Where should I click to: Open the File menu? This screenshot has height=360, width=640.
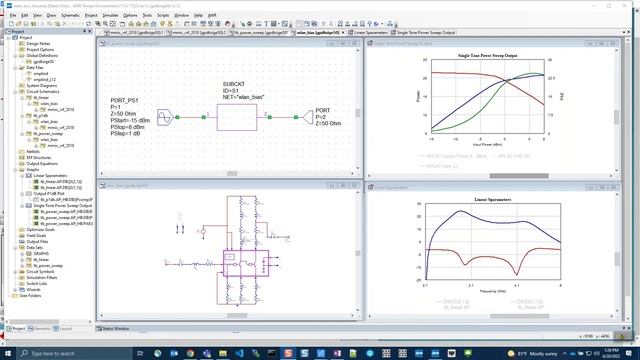coord(13,15)
